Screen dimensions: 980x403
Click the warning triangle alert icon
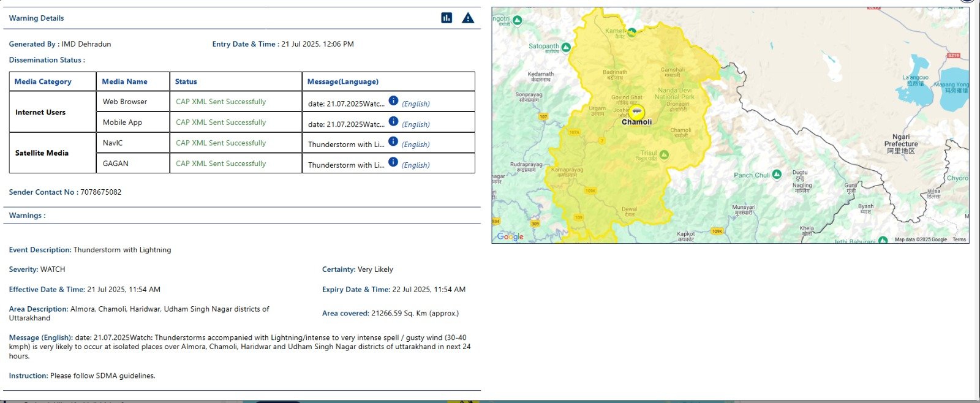(x=468, y=18)
